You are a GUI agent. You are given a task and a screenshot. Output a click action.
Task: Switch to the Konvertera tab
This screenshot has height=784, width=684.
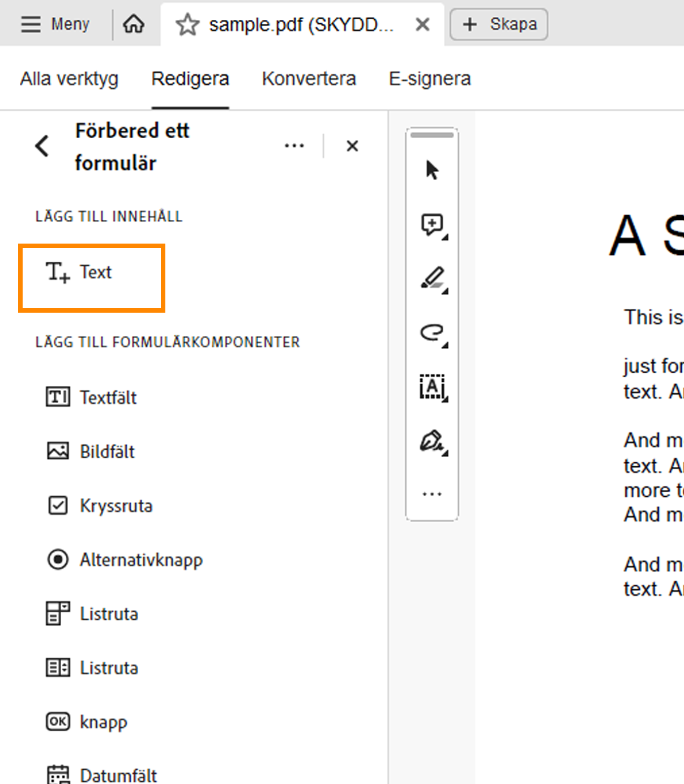(x=309, y=78)
